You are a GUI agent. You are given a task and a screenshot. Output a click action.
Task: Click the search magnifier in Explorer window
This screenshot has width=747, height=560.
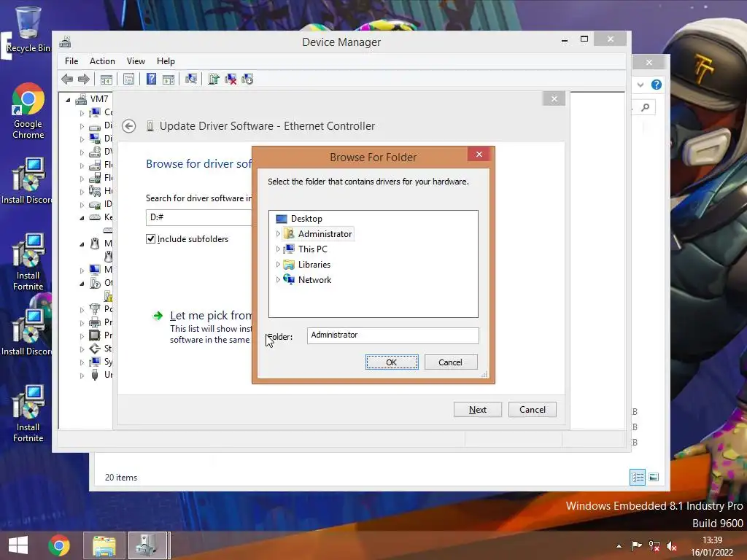click(646, 108)
